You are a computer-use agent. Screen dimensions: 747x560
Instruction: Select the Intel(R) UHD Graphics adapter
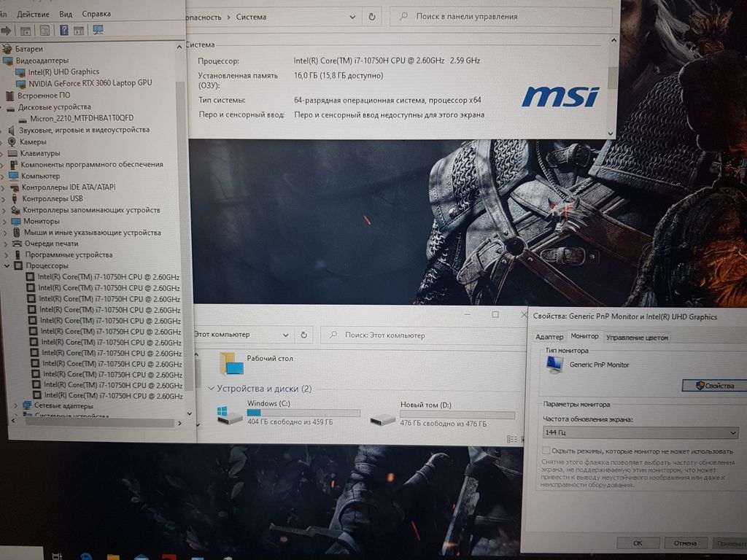tap(63, 71)
